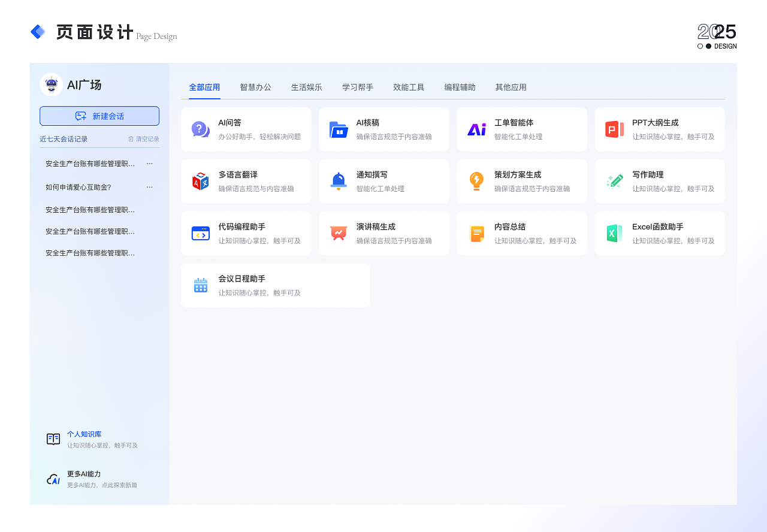
Task: Click the PPT大纲生成 red P icon
Action: pyautogui.click(x=614, y=129)
